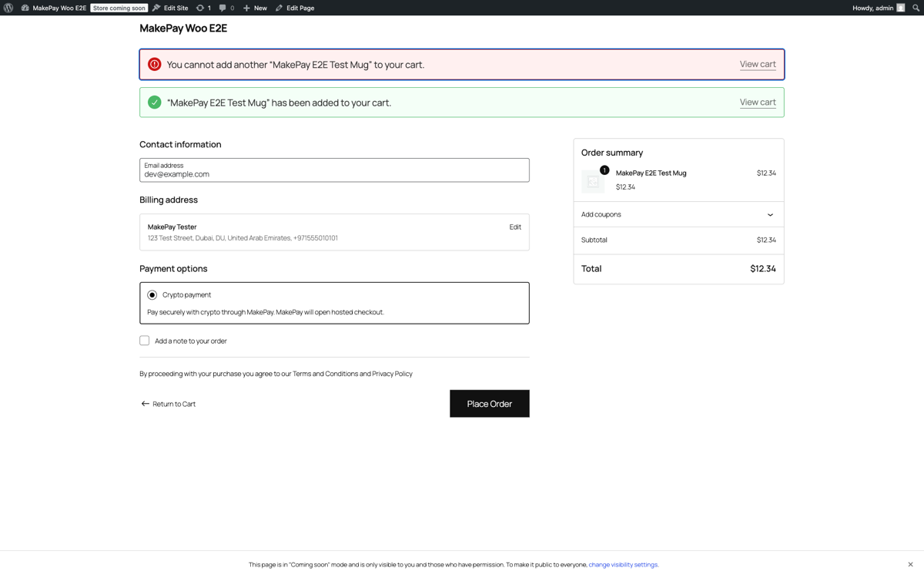924x578 pixels.
Task: Open change visibility settings link
Action: tap(624, 565)
